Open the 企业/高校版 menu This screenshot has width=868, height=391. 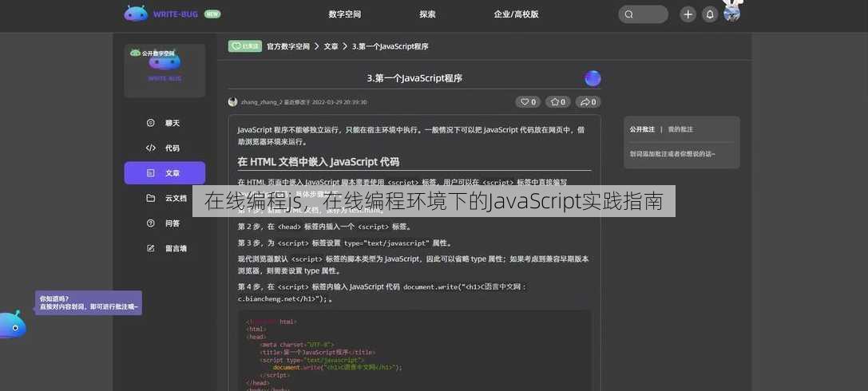click(516, 14)
